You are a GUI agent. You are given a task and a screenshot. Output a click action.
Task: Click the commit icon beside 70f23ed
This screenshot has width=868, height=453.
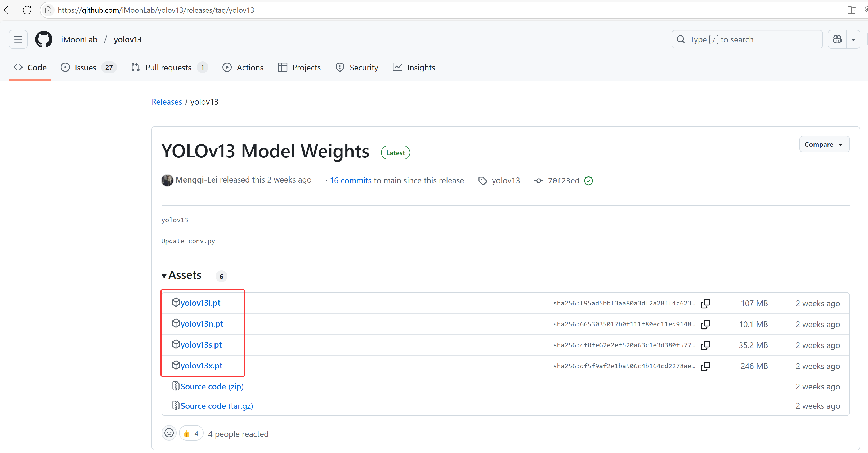coord(538,181)
